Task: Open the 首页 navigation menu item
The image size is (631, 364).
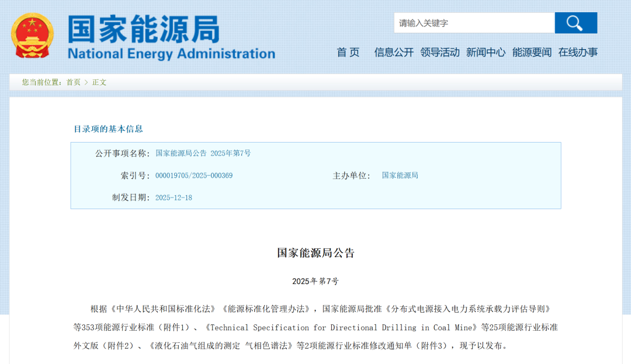Action: click(x=348, y=52)
